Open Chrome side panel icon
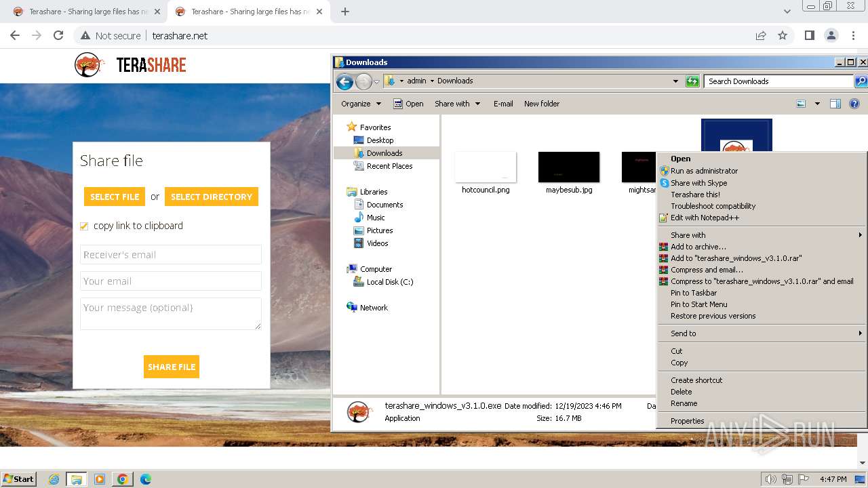The image size is (868, 488). 809,35
